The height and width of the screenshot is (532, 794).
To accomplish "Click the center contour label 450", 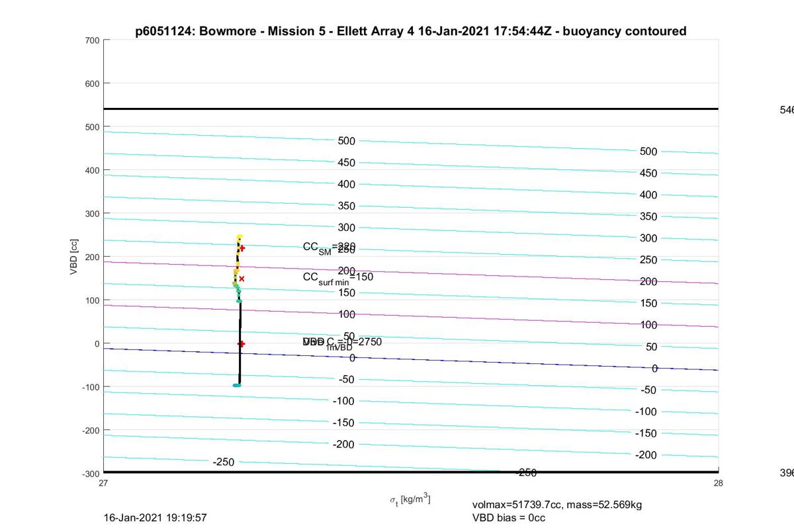I will click(347, 163).
